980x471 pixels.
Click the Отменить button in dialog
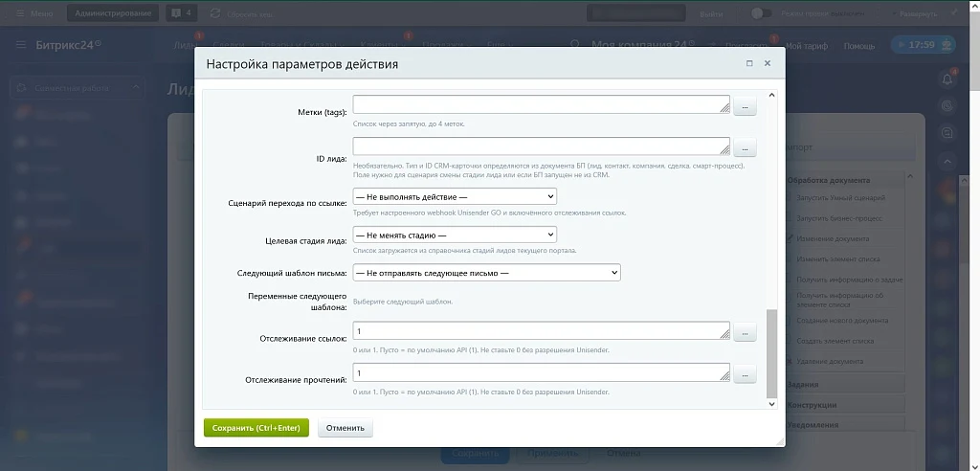(345, 428)
